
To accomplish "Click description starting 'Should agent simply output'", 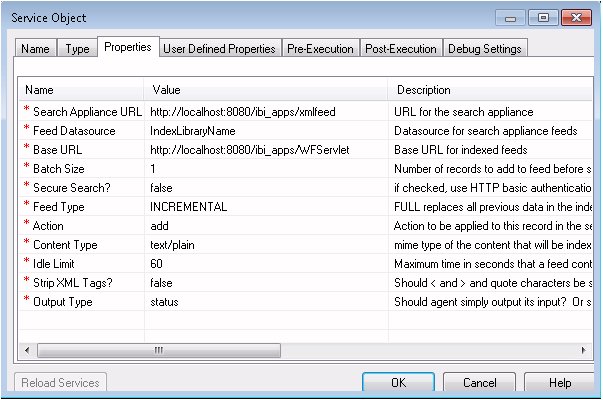I will [492, 302].
